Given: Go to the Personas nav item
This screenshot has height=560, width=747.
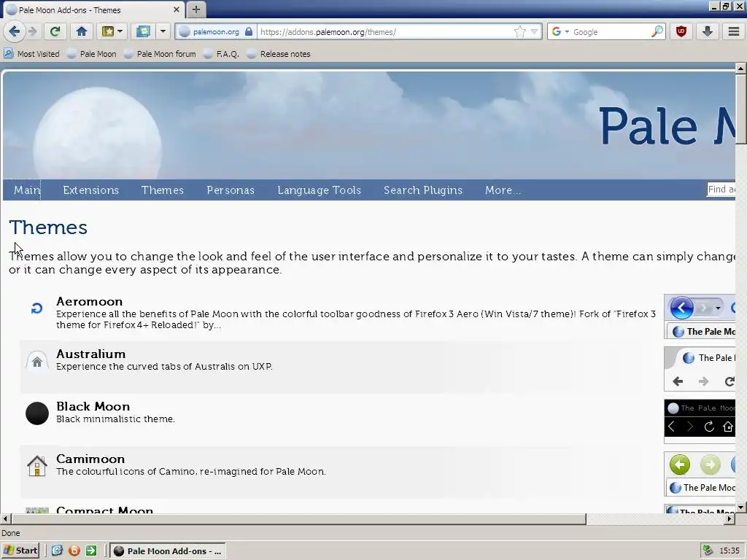Looking at the screenshot, I should [x=231, y=190].
